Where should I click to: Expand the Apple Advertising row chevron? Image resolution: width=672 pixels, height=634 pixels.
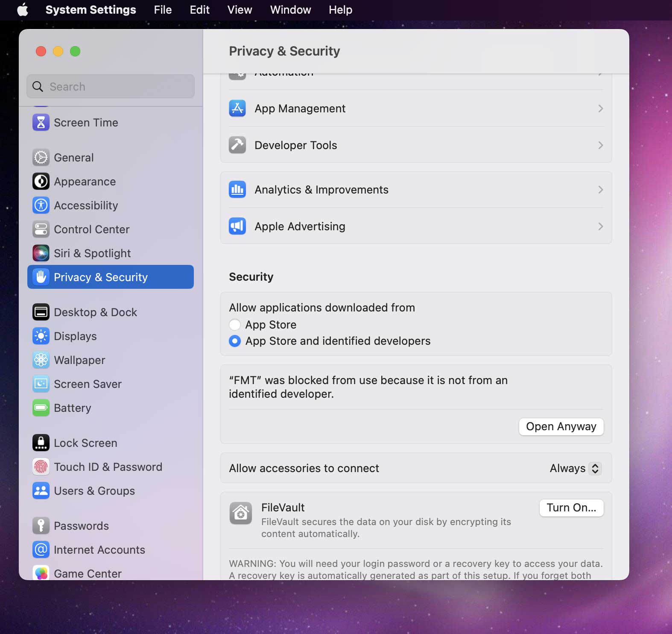click(600, 226)
